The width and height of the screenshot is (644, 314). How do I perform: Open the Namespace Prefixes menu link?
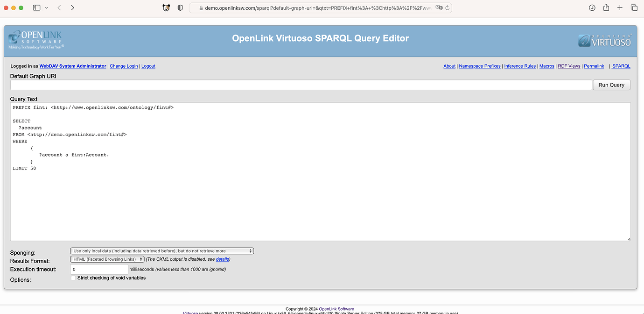tap(480, 66)
